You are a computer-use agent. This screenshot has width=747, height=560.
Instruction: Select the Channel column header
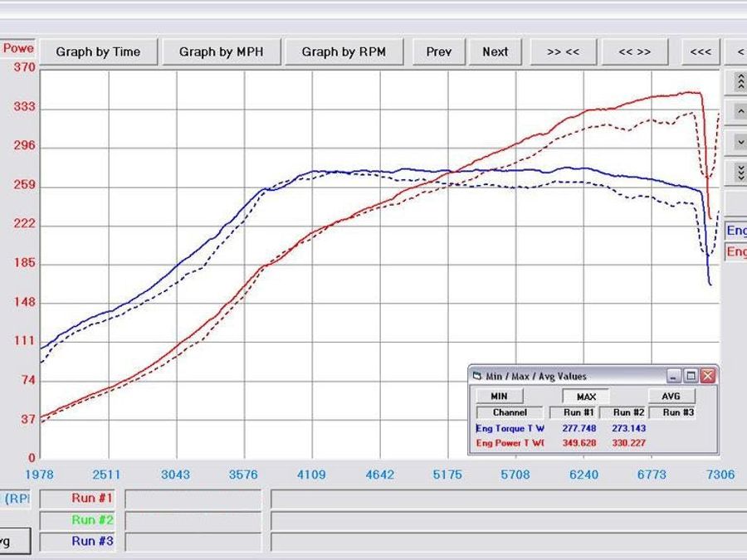(510, 412)
